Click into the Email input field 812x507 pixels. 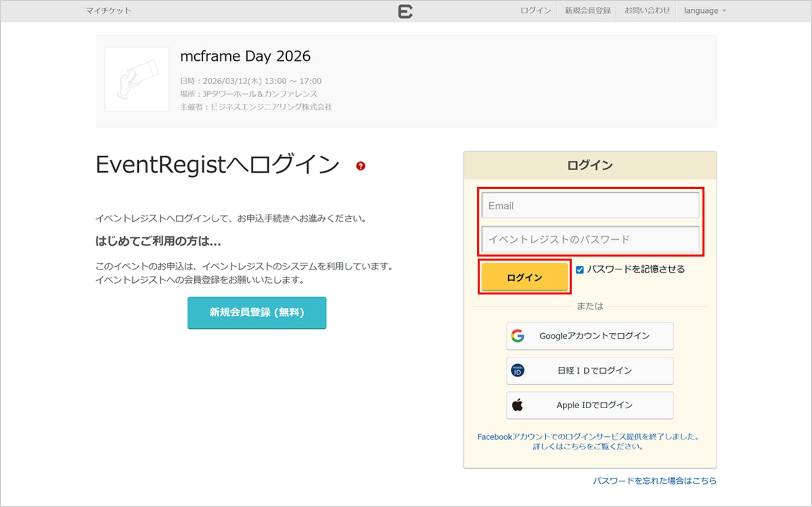coord(590,206)
